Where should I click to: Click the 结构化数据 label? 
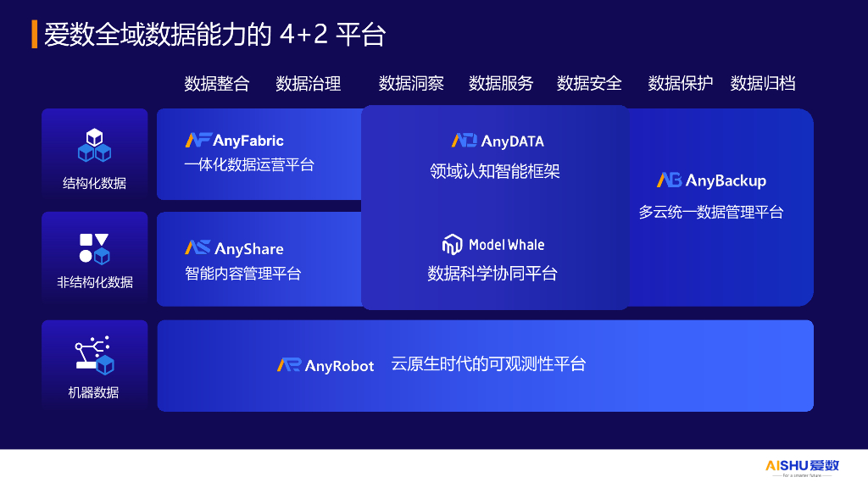coord(95,183)
